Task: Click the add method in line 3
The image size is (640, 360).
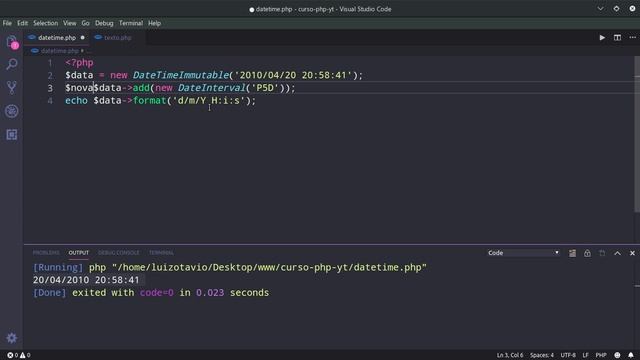Action: tap(141, 88)
